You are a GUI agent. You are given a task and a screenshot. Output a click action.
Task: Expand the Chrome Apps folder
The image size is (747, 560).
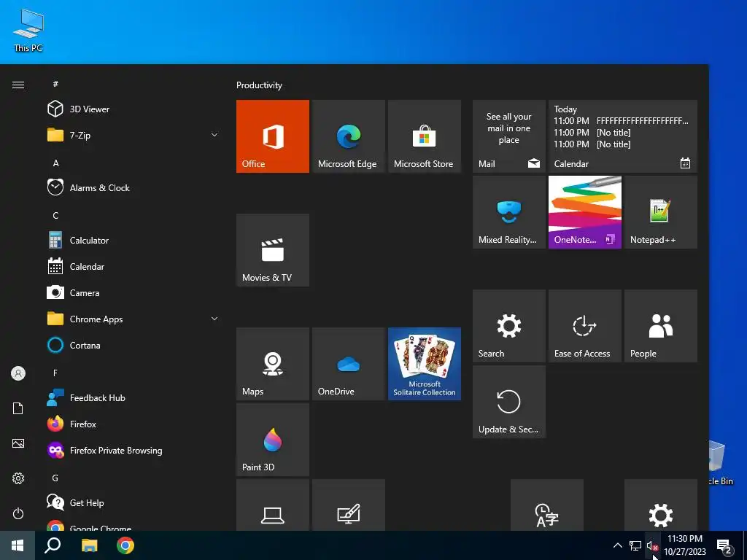tap(133, 319)
